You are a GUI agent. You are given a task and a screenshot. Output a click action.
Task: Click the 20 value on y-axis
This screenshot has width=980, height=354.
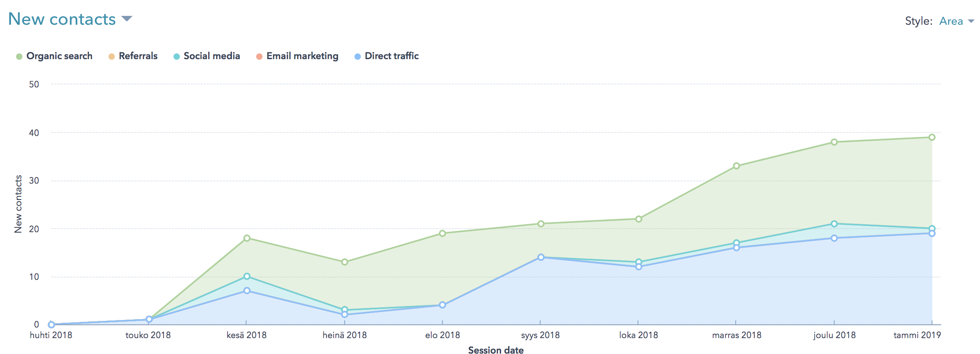[x=34, y=229]
